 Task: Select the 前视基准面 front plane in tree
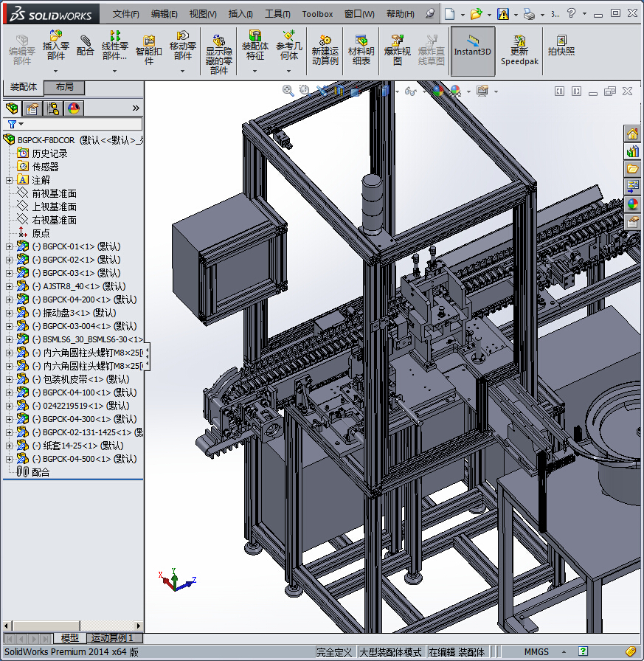(54, 193)
